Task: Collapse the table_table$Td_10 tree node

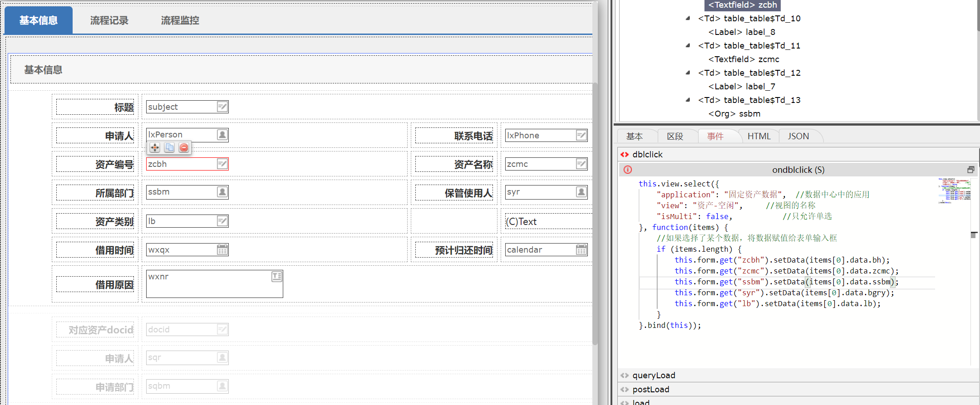Action: [x=688, y=19]
